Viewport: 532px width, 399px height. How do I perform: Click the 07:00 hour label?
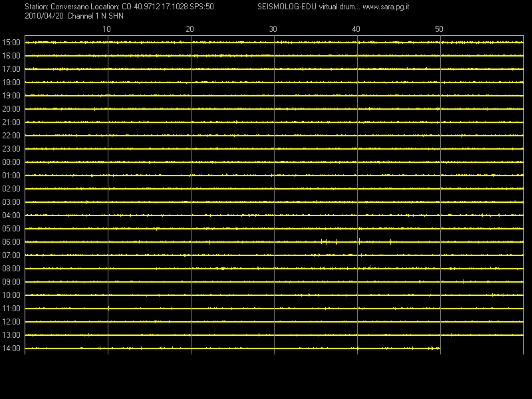(11, 255)
